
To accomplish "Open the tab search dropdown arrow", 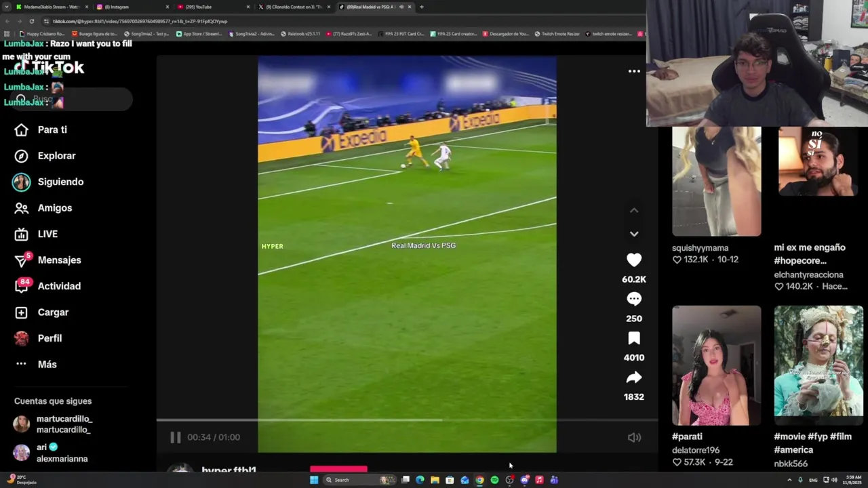I will click(7, 7).
